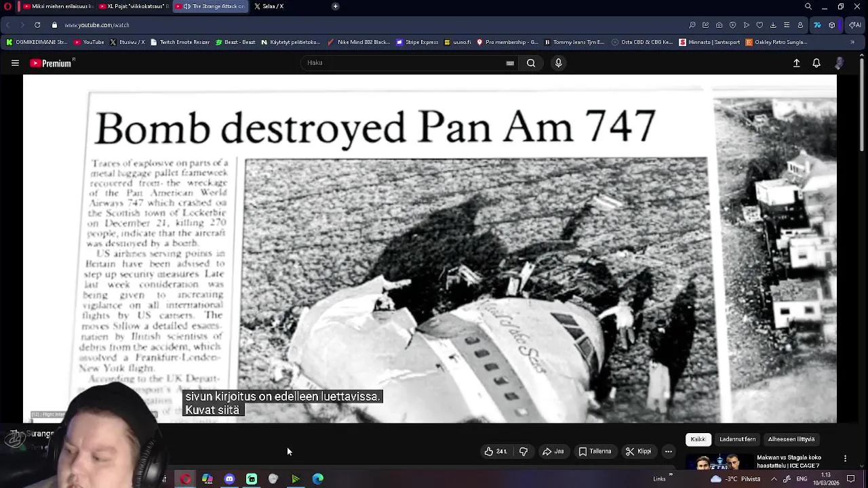Open Microsoft Edge from the taskbar
868x488 pixels.
click(x=317, y=479)
